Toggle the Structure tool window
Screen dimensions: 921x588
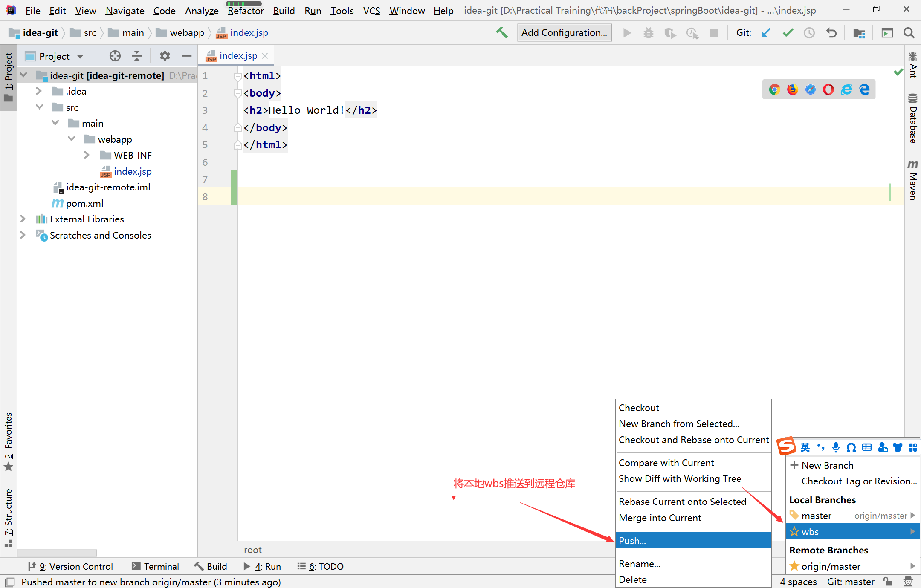tap(8, 517)
